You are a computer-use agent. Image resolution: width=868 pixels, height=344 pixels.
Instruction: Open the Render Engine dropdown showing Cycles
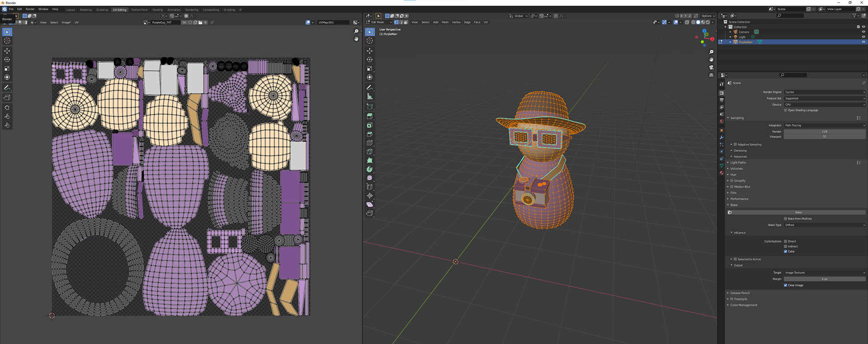tap(825, 92)
